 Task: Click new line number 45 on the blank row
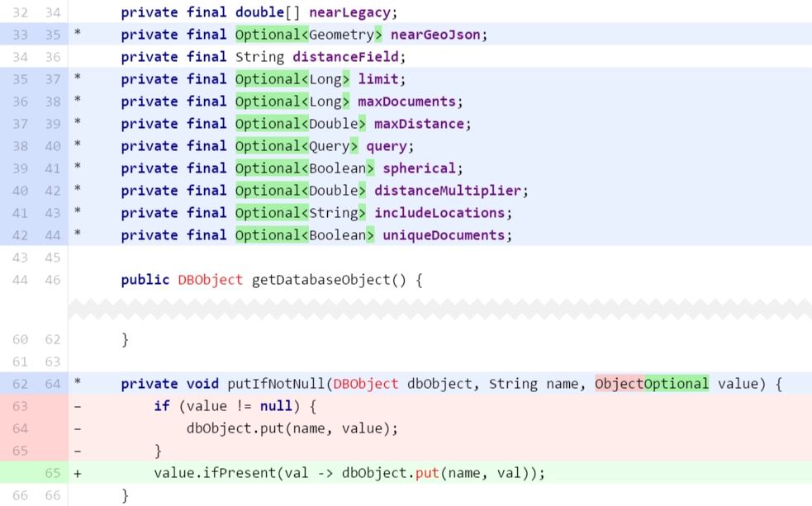pyautogui.click(x=52, y=258)
